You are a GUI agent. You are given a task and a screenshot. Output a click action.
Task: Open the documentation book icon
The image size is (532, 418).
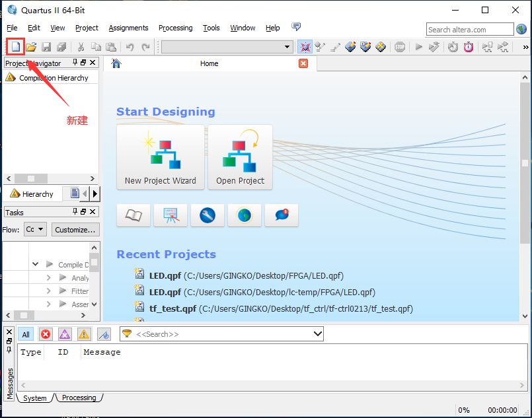click(x=133, y=215)
